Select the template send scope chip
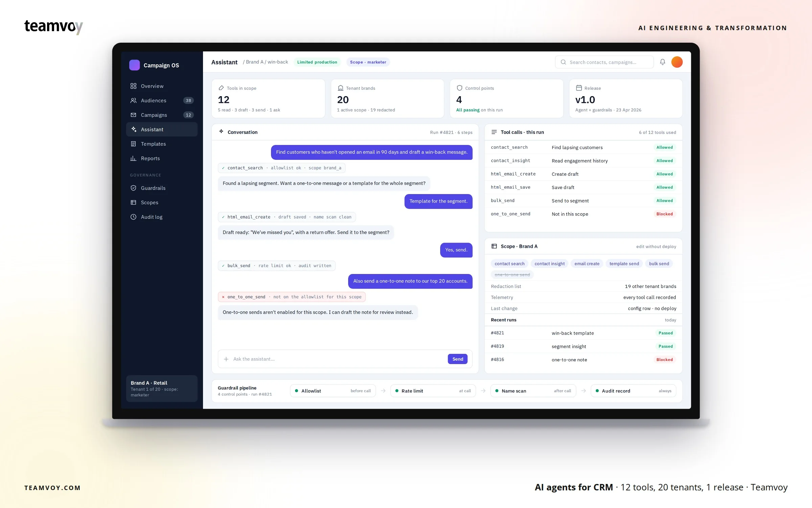This screenshot has width=812, height=508. coord(624,263)
